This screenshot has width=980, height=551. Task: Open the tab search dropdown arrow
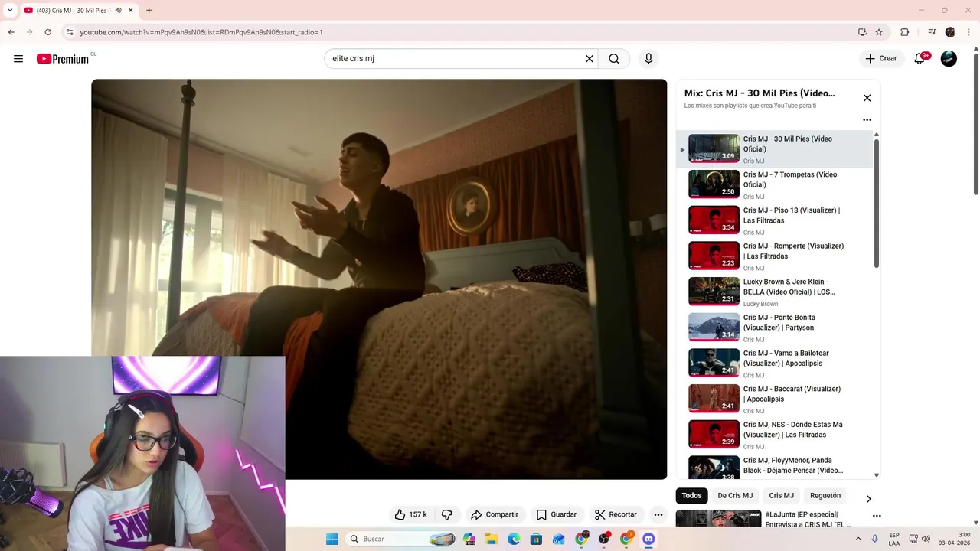click(10, 11)
